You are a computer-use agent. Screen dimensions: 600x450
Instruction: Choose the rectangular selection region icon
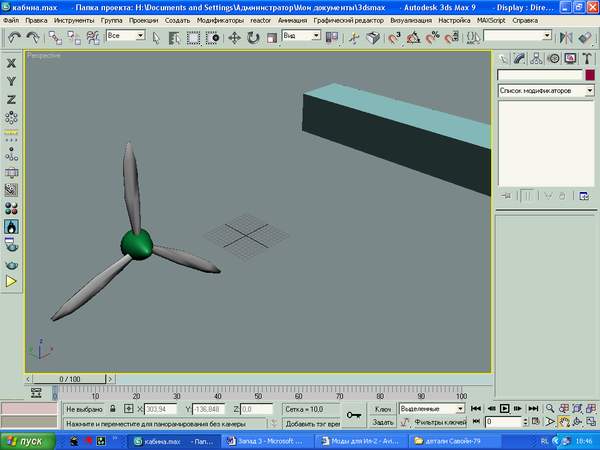pos(193,38)
